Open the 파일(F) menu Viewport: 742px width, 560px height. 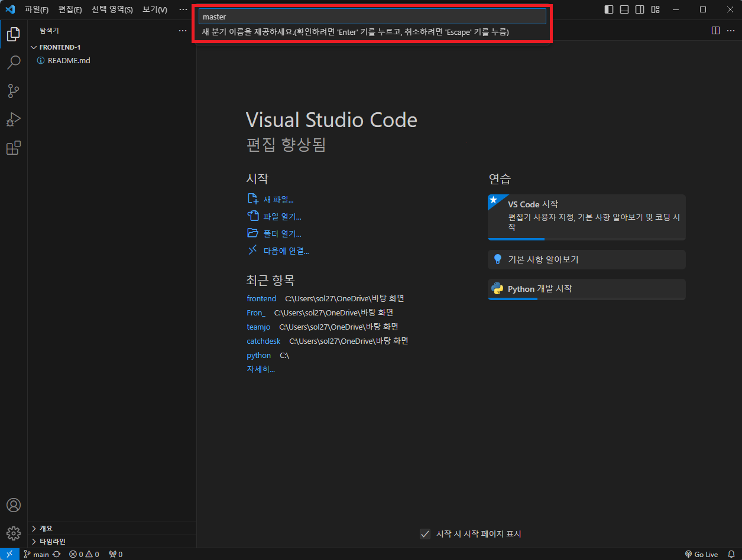37,9
